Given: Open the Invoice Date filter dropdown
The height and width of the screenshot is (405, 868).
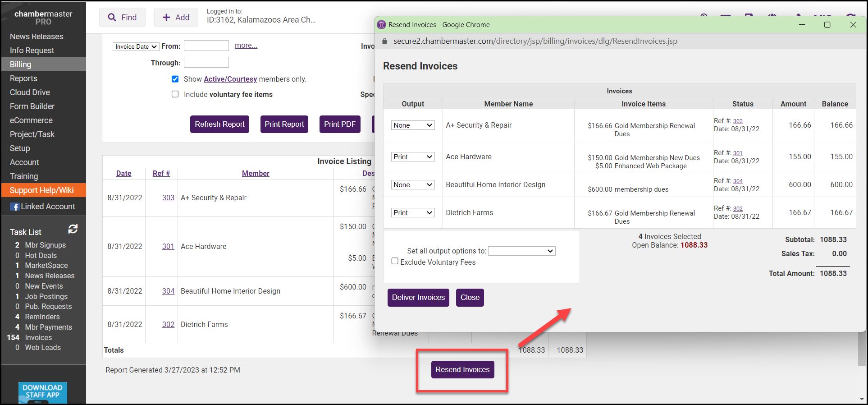Looking at the screenshot, I should pos(136,46).
